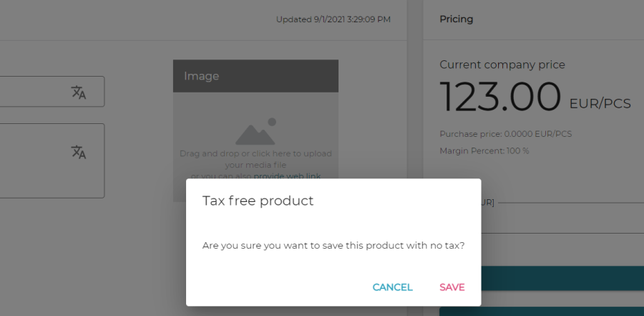Click the EUR/PCS unit label

point(600,104)
